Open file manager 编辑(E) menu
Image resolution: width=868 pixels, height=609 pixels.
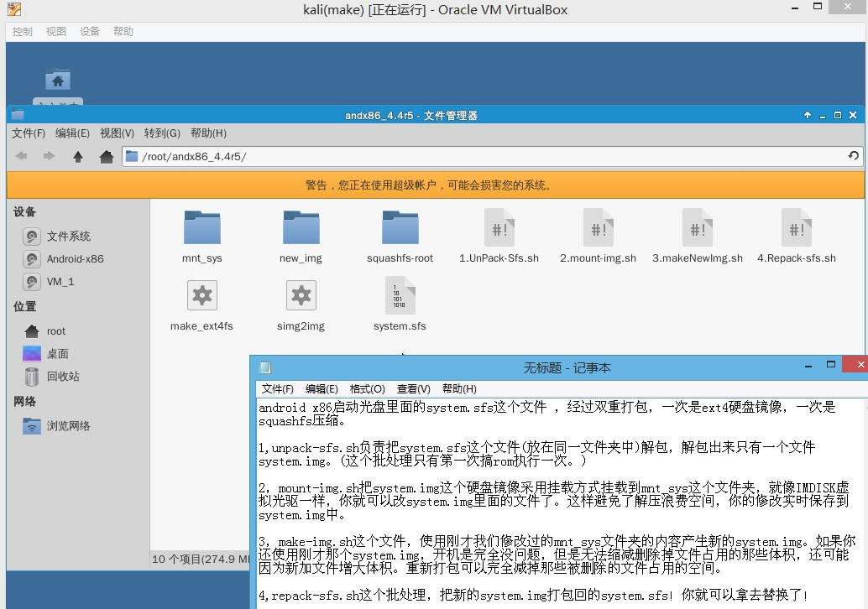(72, 133)
